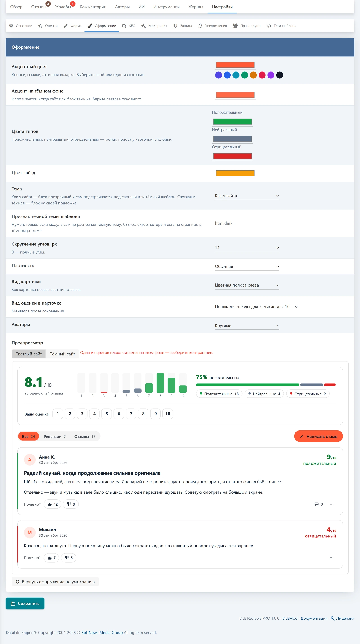Open the Документация link

pos(314,618)
